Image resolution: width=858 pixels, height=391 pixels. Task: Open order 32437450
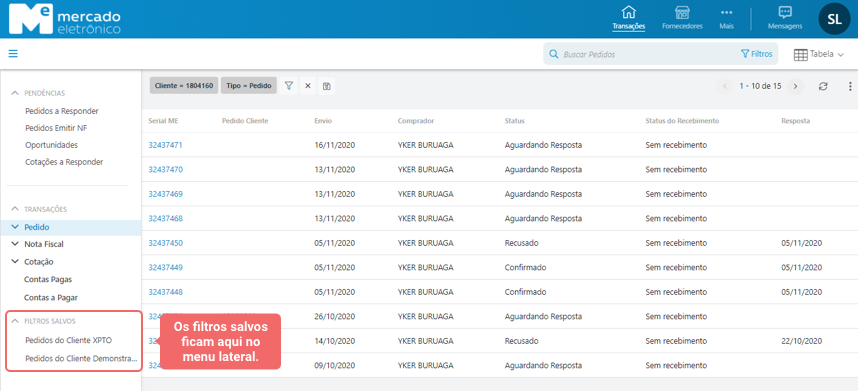(x=165, y=243)
